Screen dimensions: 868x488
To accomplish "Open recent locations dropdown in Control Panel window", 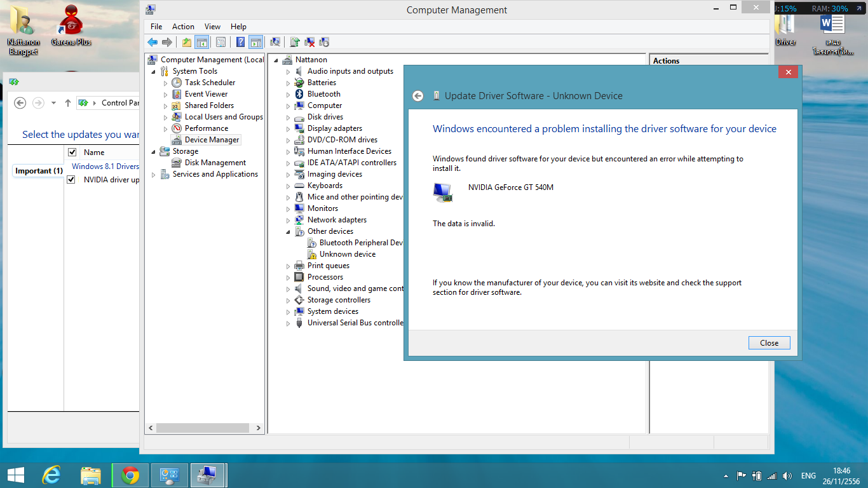I will (x=53, y=103).
